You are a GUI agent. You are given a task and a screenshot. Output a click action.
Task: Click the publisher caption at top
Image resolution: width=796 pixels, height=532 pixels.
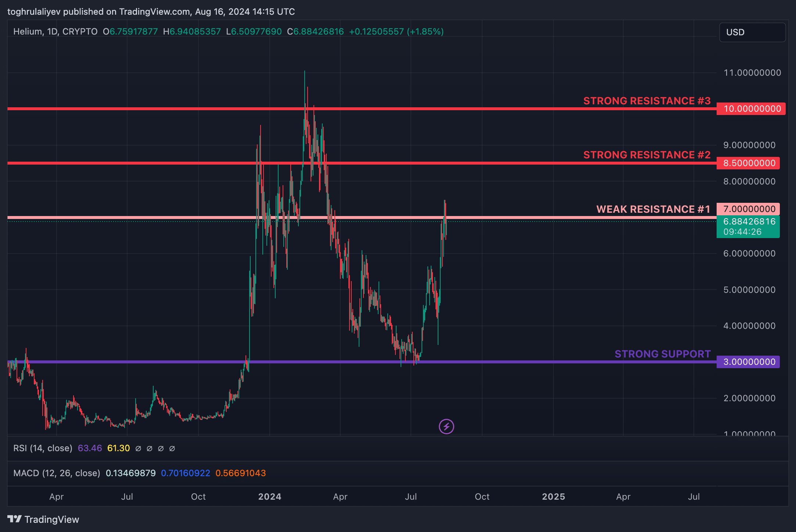coord(151,12)
